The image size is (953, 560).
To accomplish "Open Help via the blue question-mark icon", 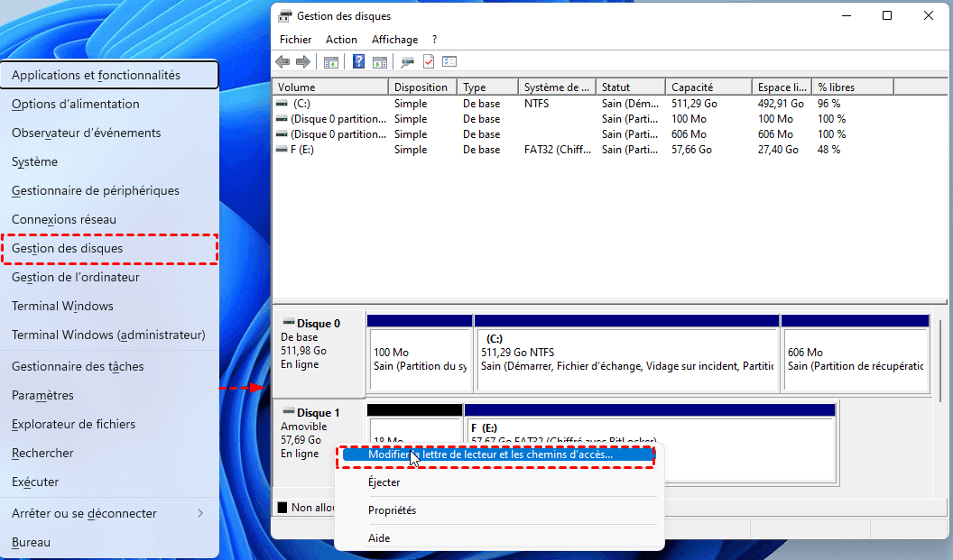I will point(358,61).
